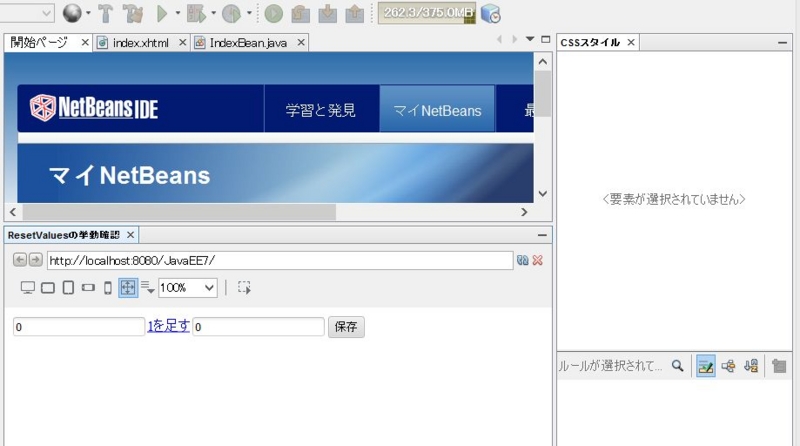Select the Smartphone landscape size icon

coord(88,288)
